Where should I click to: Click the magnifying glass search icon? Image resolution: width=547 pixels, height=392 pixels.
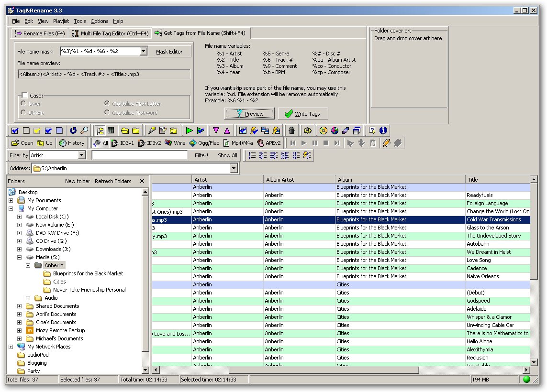click(x=84, y=131)
